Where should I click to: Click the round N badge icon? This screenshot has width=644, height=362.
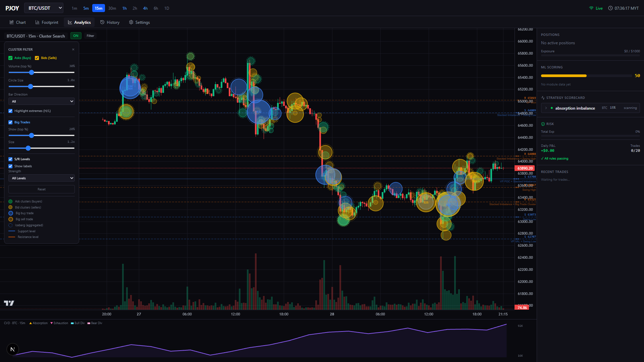[13, 349]
